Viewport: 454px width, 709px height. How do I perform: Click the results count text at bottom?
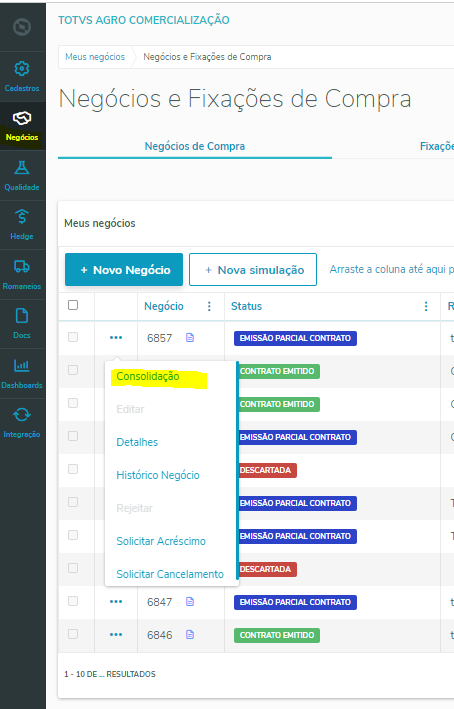click(x=110, y=674)
